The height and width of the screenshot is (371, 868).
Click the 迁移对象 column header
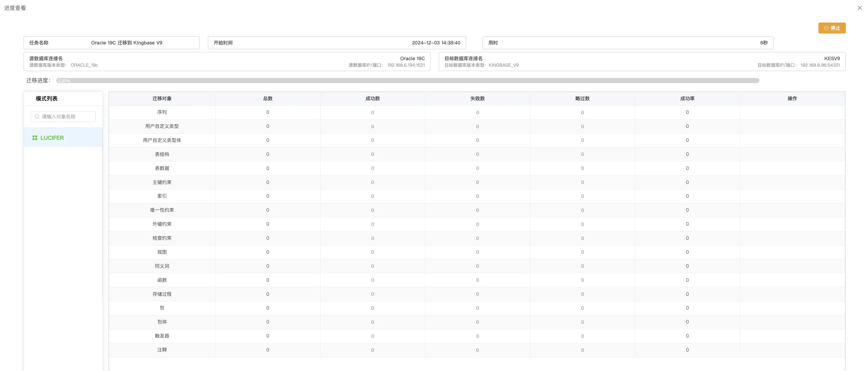pyautogui.click(x=162, y=98)
